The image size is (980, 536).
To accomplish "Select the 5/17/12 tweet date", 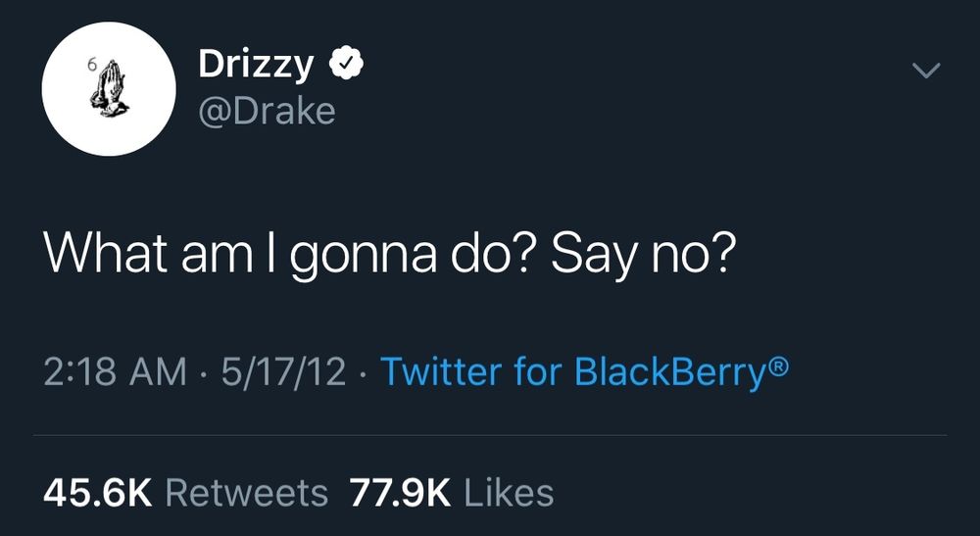I will (283, 371).
